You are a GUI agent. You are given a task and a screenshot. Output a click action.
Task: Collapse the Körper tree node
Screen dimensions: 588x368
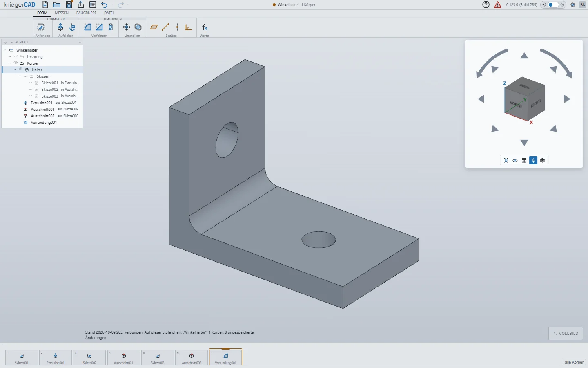click(x=10, y=63)
